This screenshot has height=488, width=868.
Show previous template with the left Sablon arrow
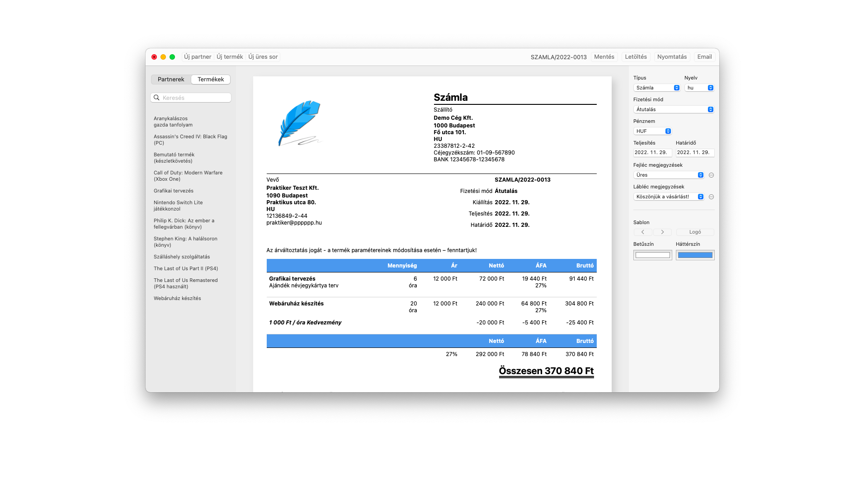pos(643,232)
